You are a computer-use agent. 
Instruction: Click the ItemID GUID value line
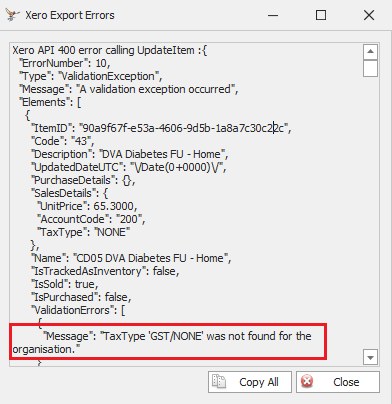(x=161, y=128)
